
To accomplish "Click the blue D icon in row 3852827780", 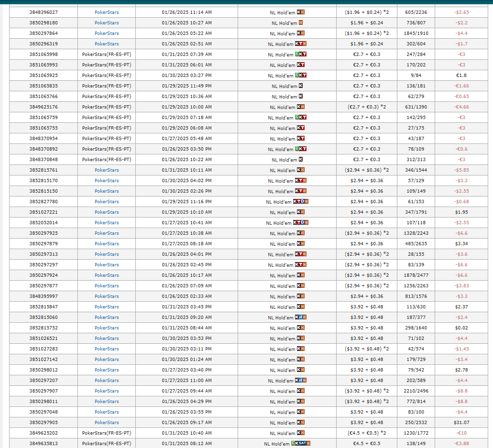I will (303, 201).
